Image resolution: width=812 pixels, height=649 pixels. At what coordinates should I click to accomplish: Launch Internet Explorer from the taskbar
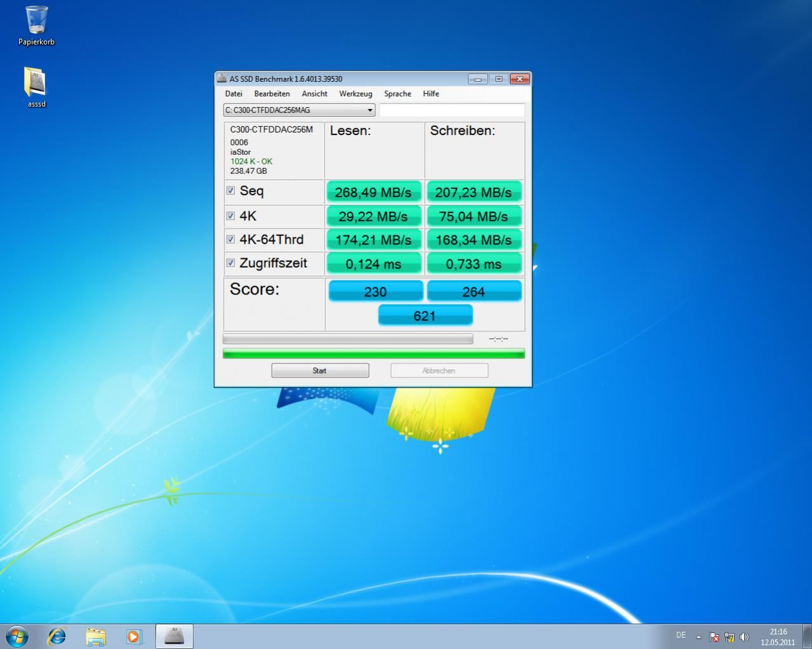[x=57, y=636]
